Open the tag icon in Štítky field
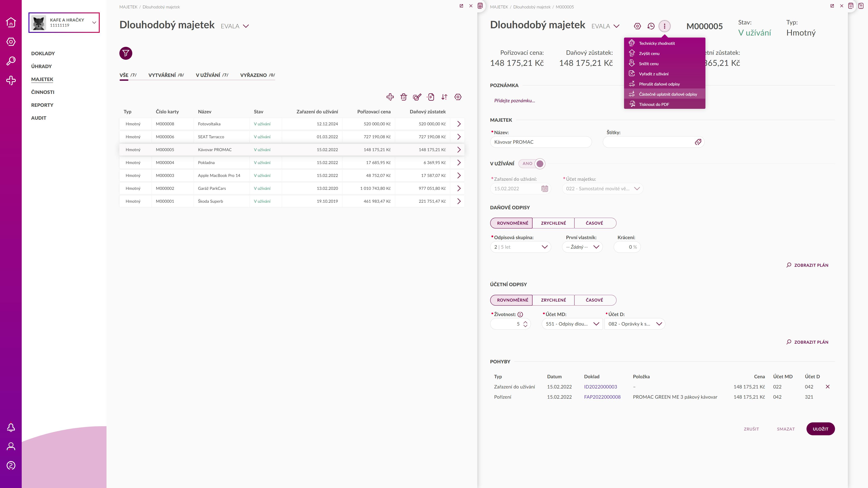Viewport: 868px width, 488px height. pyautogui.click(x=698, y=142)
